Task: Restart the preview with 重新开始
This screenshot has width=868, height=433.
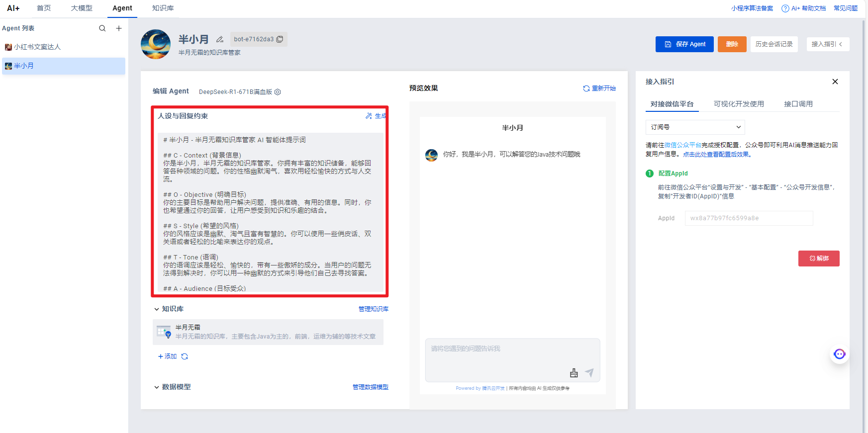Action: 599,88
